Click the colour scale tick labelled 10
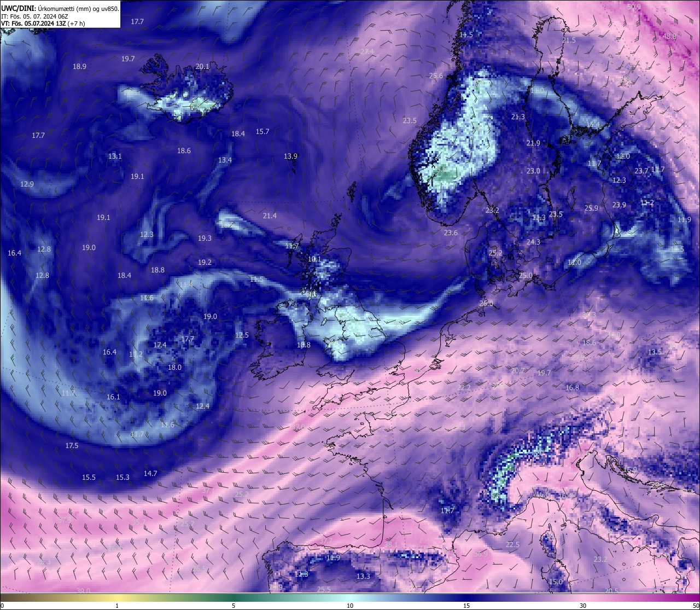Image resolution: width=700 pixels, height=610 pixels. [x=350, y=606]
